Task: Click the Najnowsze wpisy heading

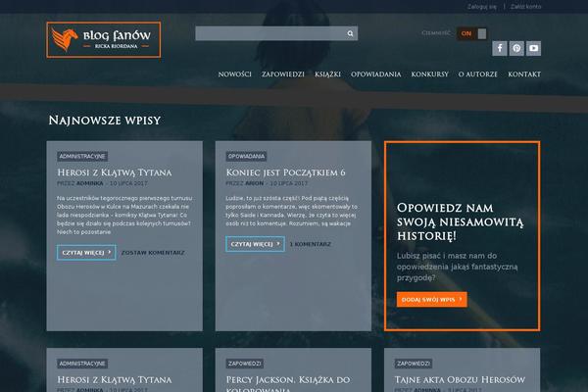Action: pos(105,121)
